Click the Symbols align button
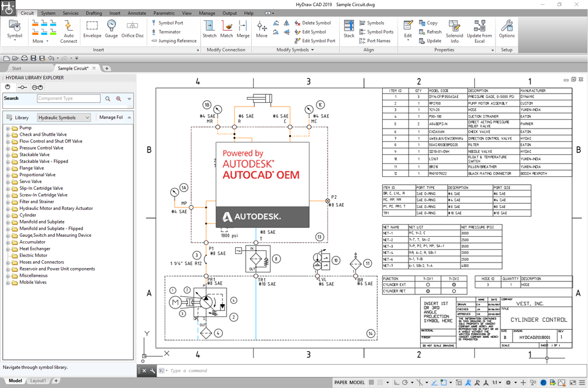This screenshot has height=388, width=588. coord(372,23)
